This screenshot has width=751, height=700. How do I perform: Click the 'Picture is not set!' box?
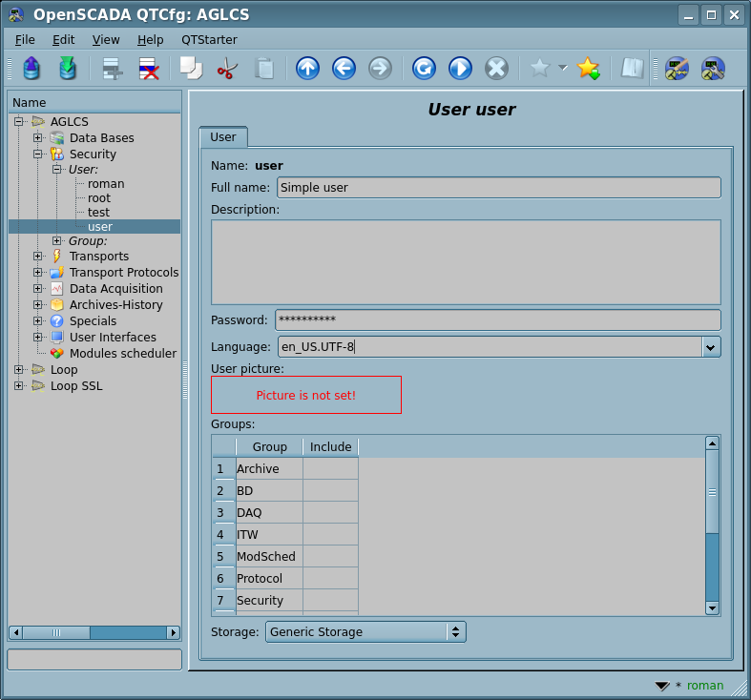tap(305, 395)
